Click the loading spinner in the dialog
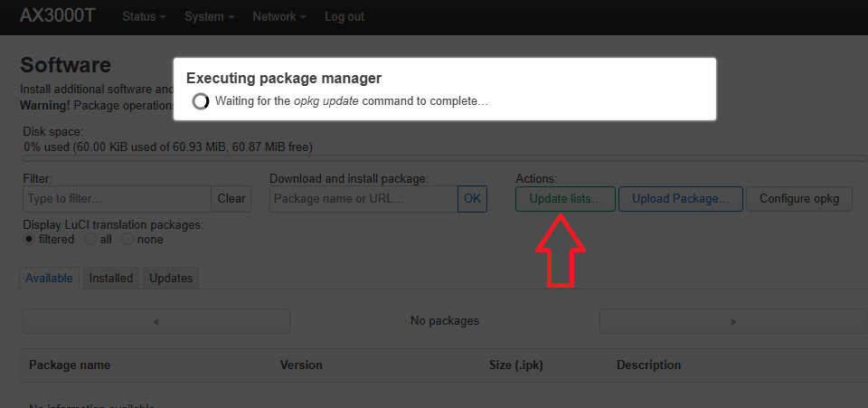868x408 pixels. click(x=201, y=101)
